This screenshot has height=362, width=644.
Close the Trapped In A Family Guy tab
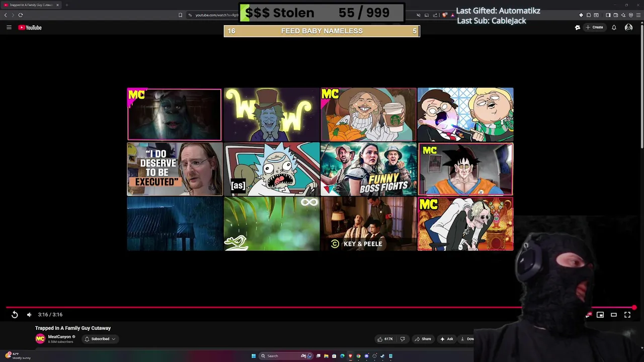tap(57, 5)
